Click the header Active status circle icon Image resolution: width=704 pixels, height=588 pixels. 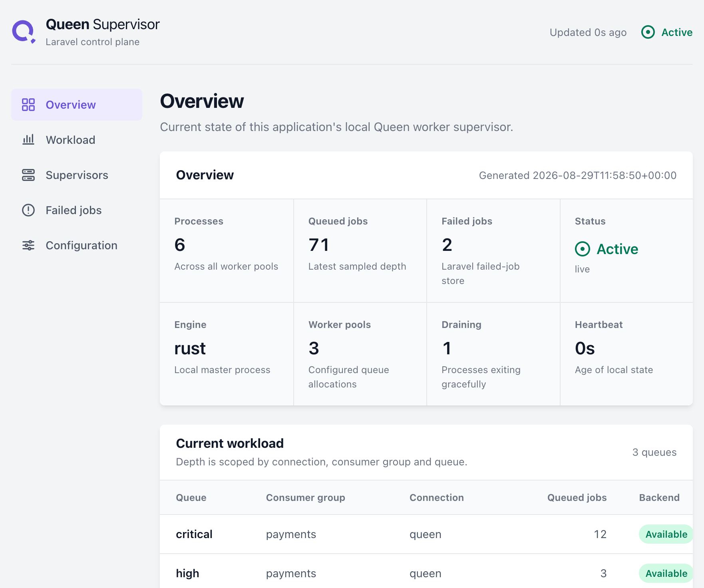[x=648, y=32]
